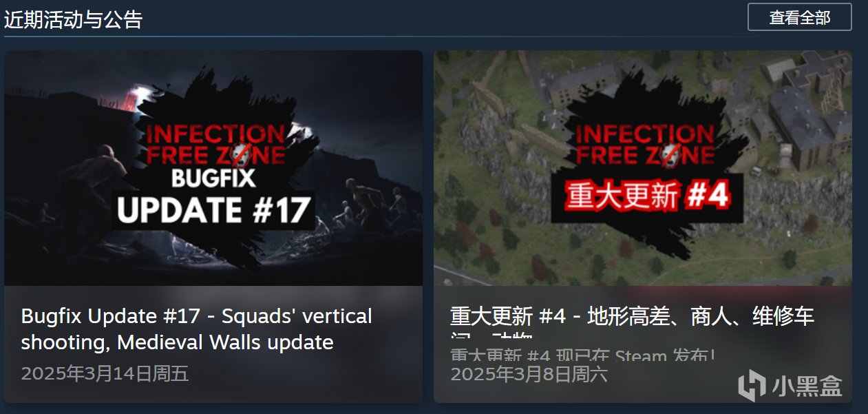Click the white UPDATE #17 label
Image resolution: width=868 pixels, height=414 pixels.
tap(213, 210)
